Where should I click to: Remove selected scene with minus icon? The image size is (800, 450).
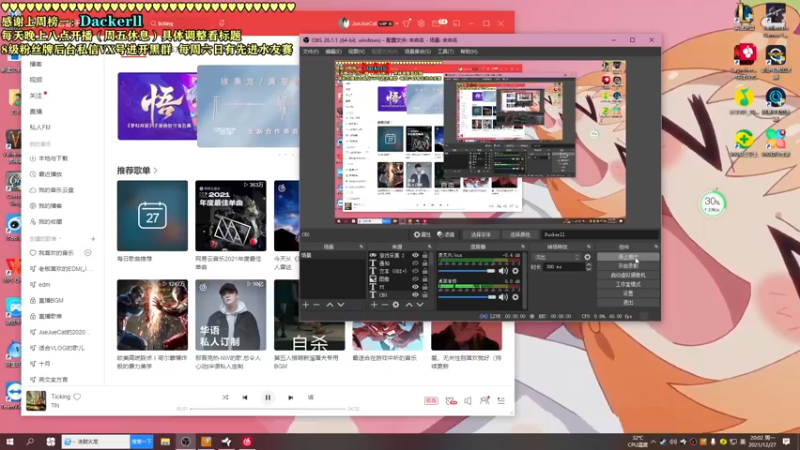coord(317,305)
